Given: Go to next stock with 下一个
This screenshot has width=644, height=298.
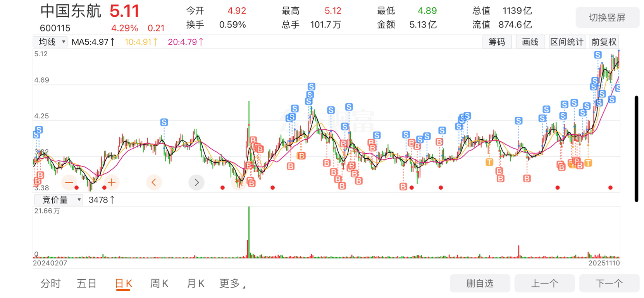Looking at the screenshot, I should (609, 283).
